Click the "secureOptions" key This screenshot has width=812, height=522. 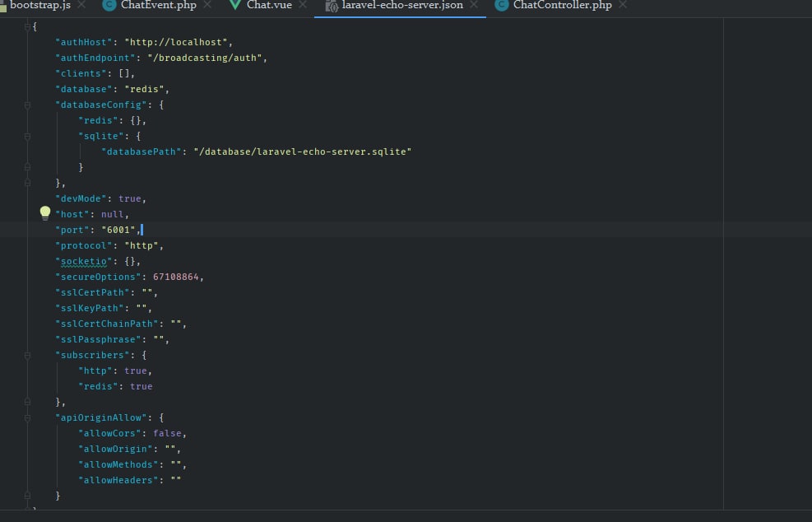click(98, 277)
